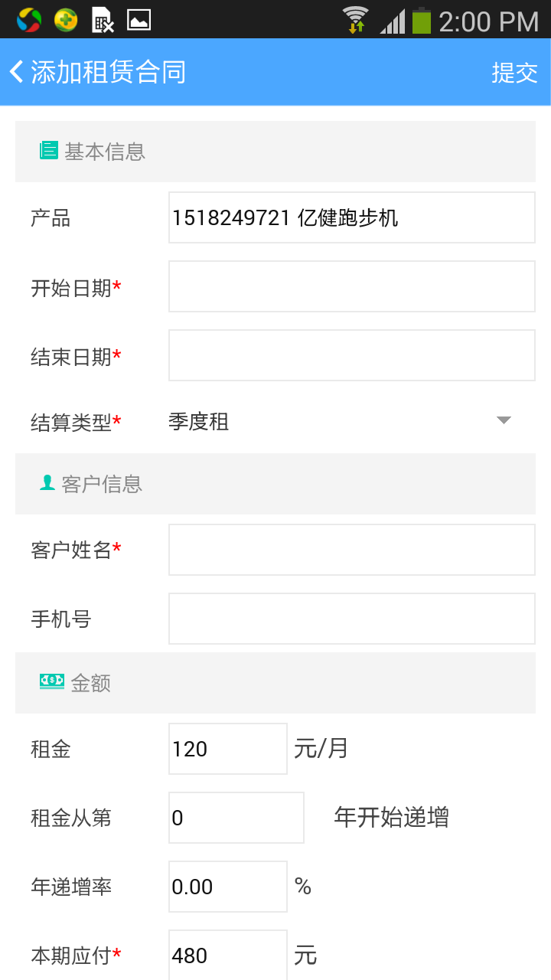Focus the 手机号 input field
Viewport: 551px width, 980px height.
pyautogui.click(x=351, y=619)
